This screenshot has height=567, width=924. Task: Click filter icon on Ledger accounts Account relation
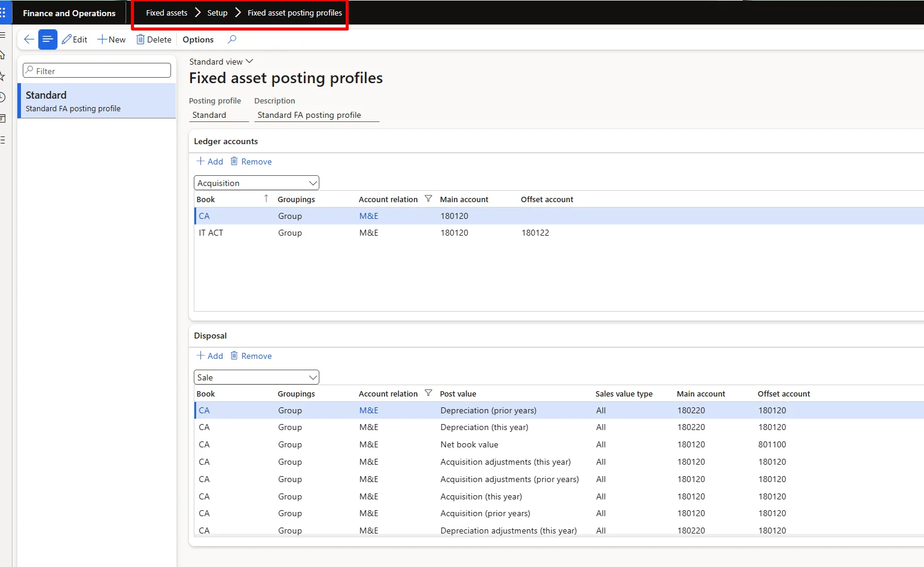428,199
